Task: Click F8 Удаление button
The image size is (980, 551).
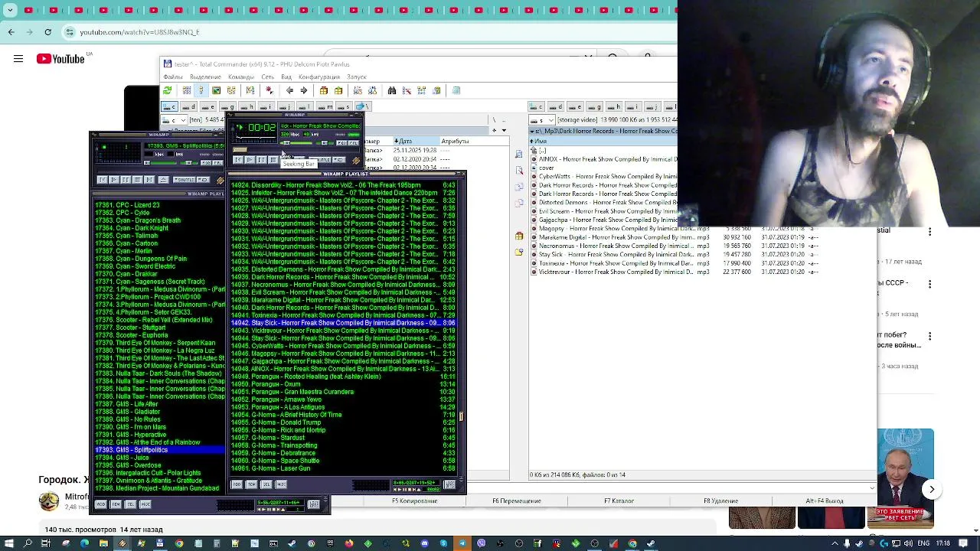Action: point(720,500)
